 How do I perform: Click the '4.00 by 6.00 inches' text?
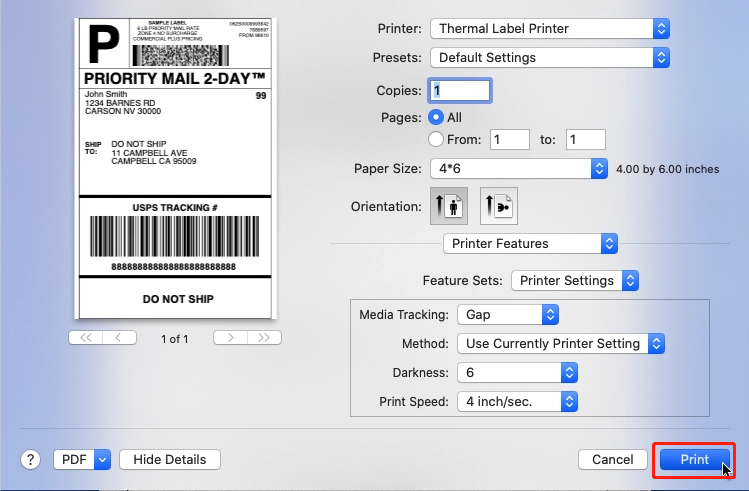[x=667, y=169]
